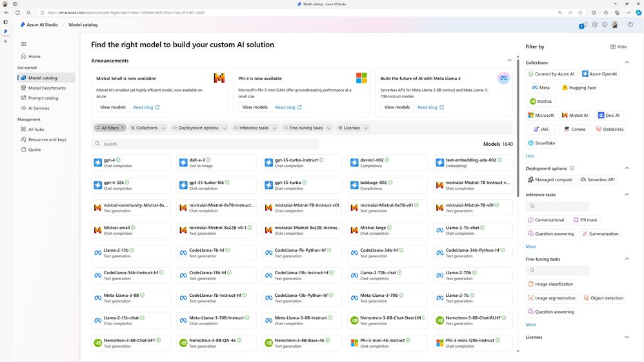Open feedback smiley icon in header
Screen dimensions: 644x362
click(x=605, y=25)
